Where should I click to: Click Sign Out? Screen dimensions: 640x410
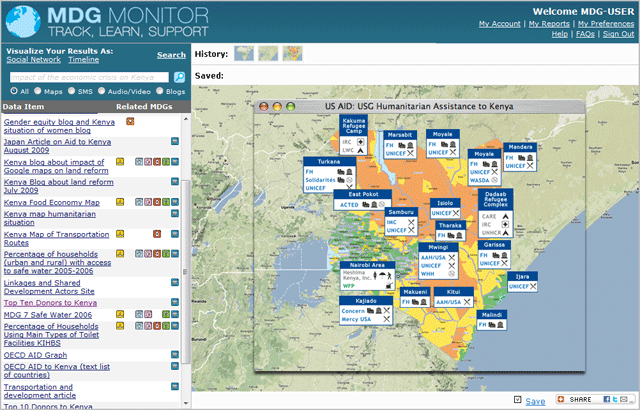618,34
